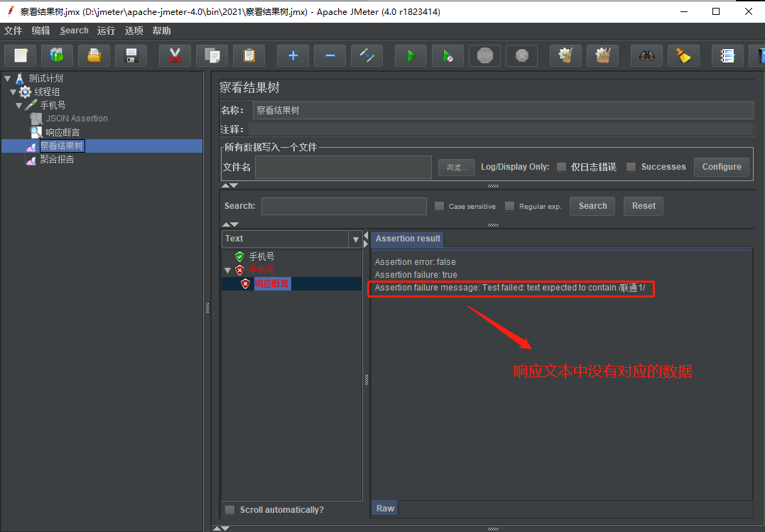Start the test with the green arrow
The height and width of the screenshot is (532, 765).
pyautogui.click(x=411, y=55)
